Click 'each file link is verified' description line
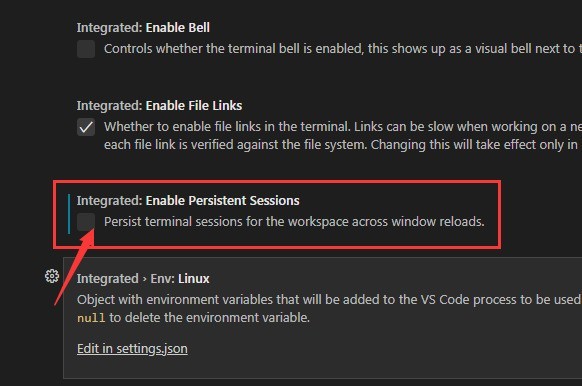 [343, 145]
